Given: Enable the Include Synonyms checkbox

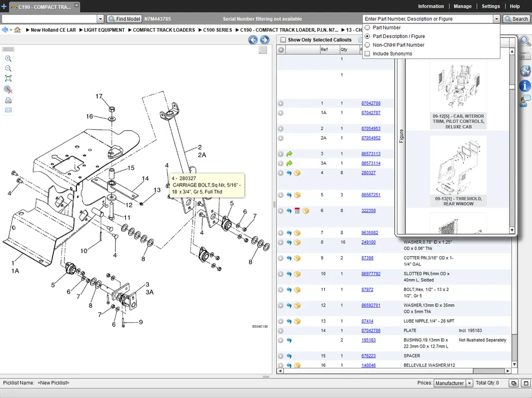Looking at the screenshot, I should 367,54.
